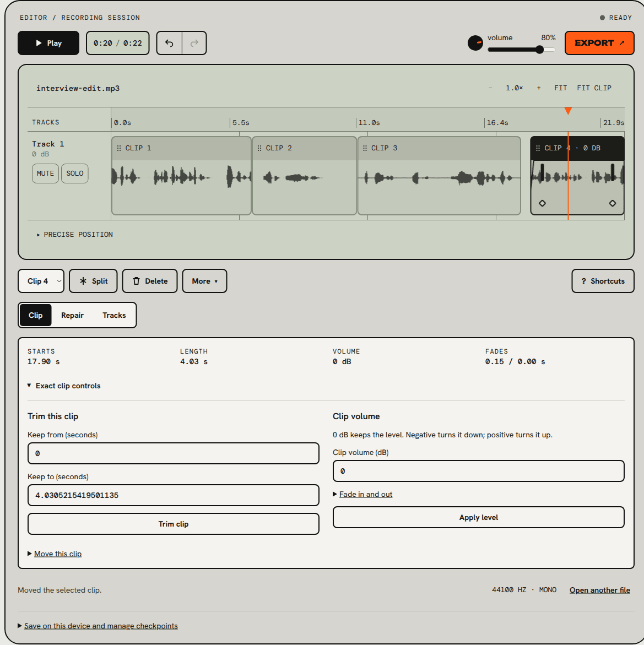Click the orange EXPORT button
The width and height of the screenshot is (644, 645).
pyautogui.click(x=599, y=43)
